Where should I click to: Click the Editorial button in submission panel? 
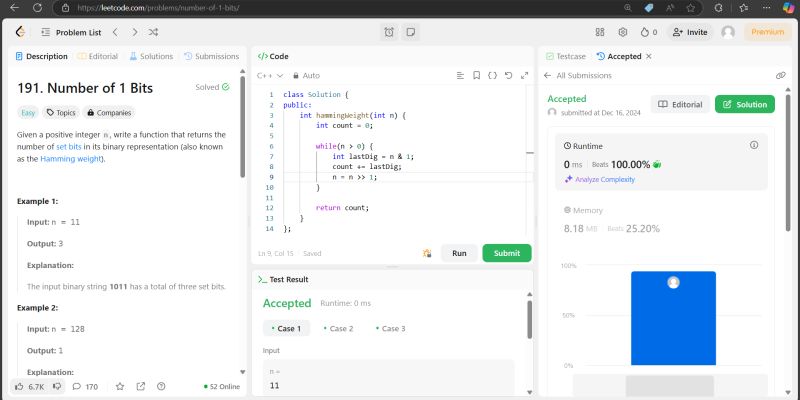[680, 104]
